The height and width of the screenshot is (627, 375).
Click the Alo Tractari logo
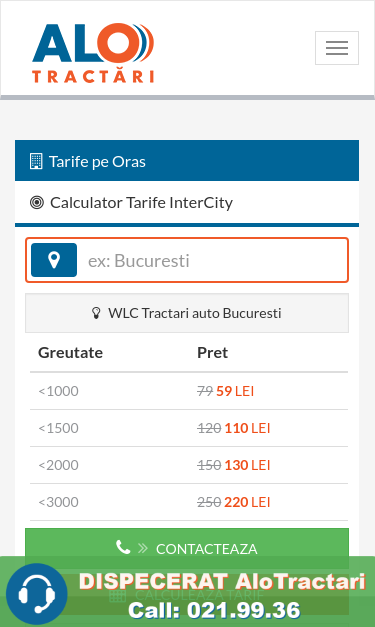click(93, 53)
